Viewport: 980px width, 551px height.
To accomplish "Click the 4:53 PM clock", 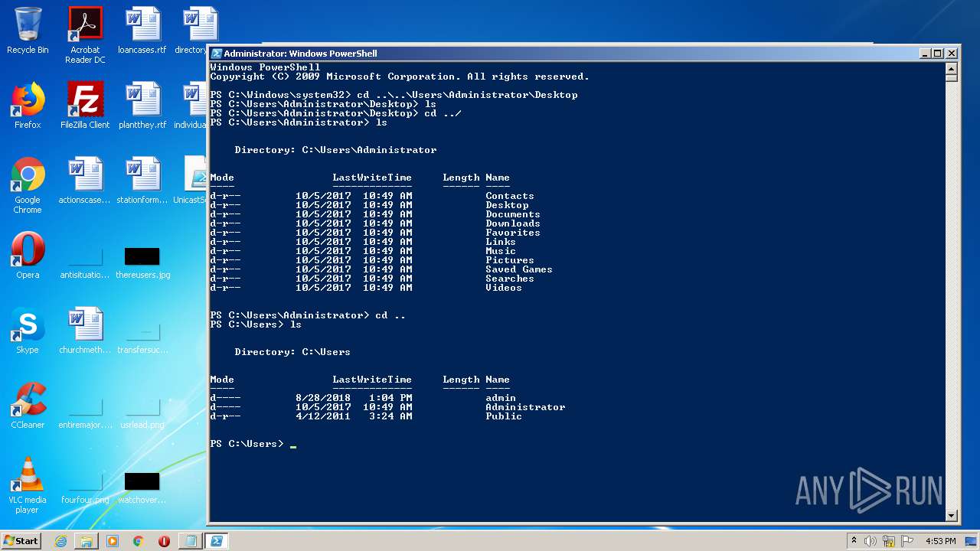I will tap(940, 541).
